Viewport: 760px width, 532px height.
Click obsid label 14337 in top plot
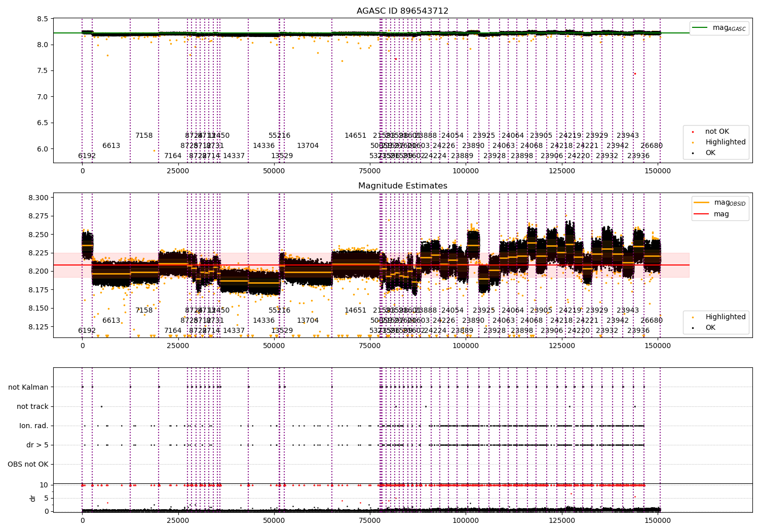pyautogui.click(x=234, y=156)
